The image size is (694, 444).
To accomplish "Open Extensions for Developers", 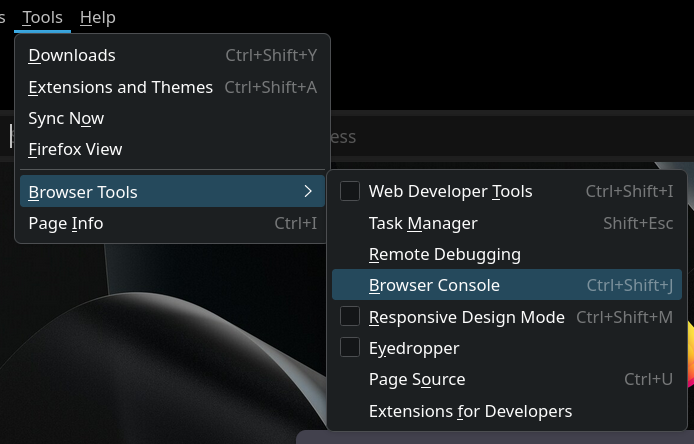I will [x=507, y=411].
